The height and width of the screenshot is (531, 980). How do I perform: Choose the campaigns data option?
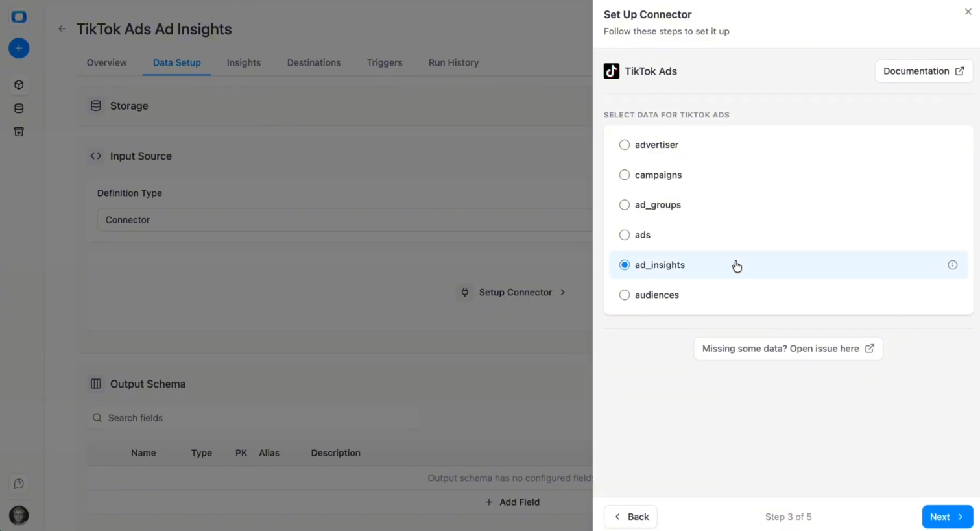coord(624,175)
